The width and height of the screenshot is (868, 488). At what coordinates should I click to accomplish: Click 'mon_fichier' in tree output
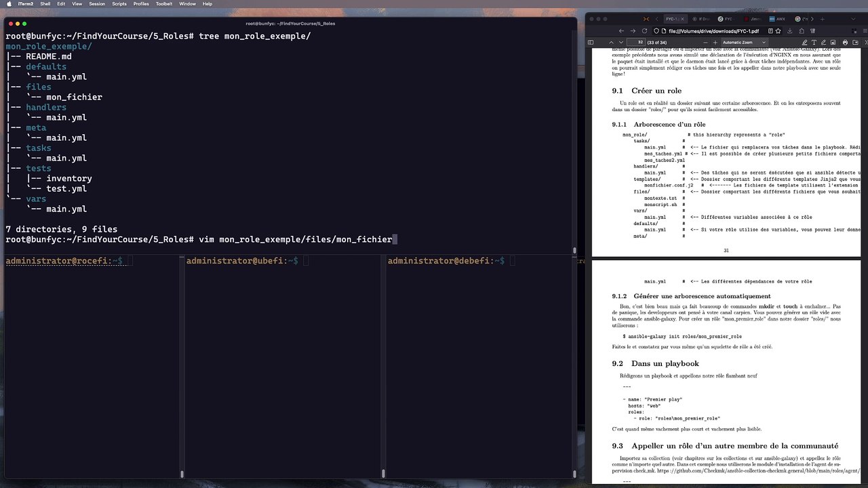[x=74, y=97]
